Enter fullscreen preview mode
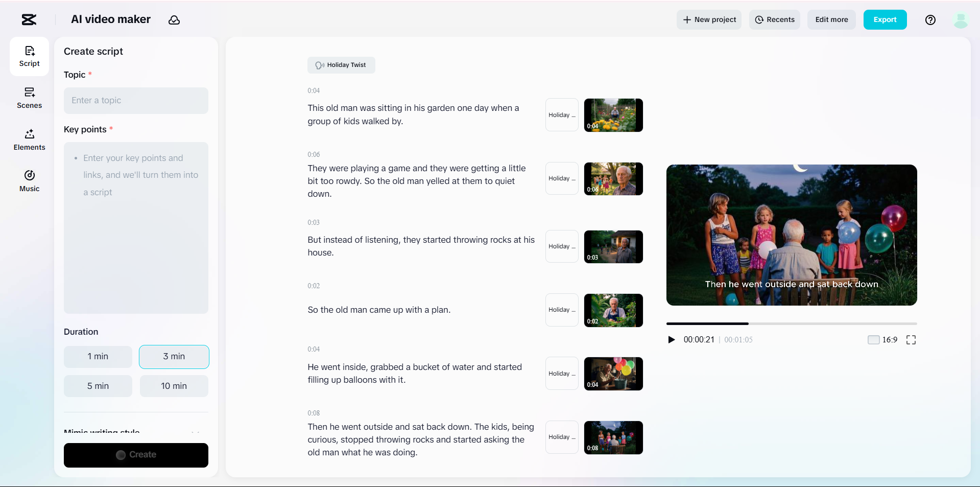The width and height of the screenshot is (980, 487). pyautogui.click(x=911, y=339)
